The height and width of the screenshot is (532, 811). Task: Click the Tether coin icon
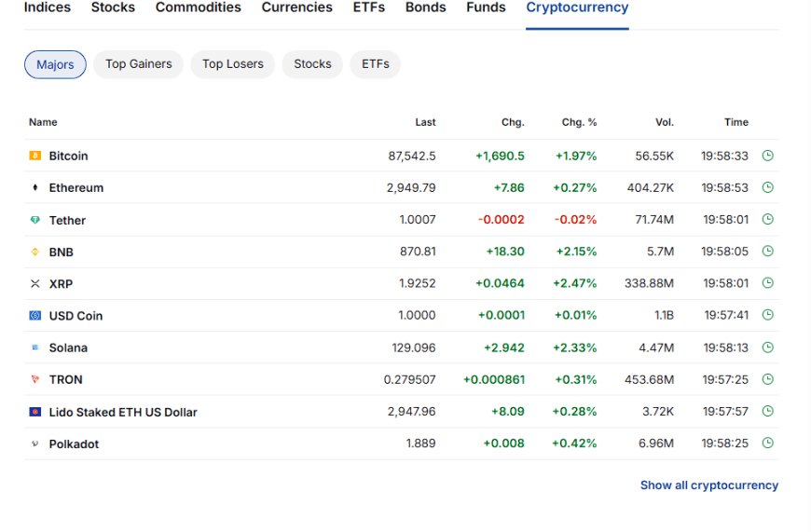35,220
